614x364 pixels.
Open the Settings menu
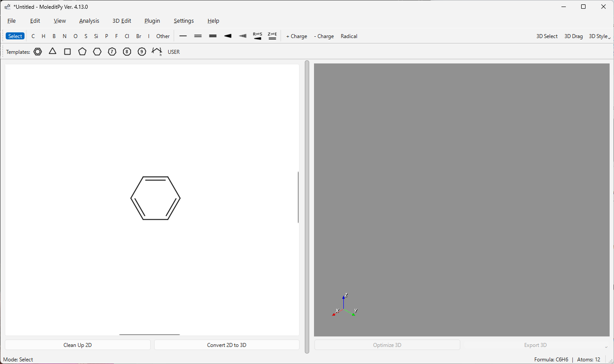coord(184,21)
